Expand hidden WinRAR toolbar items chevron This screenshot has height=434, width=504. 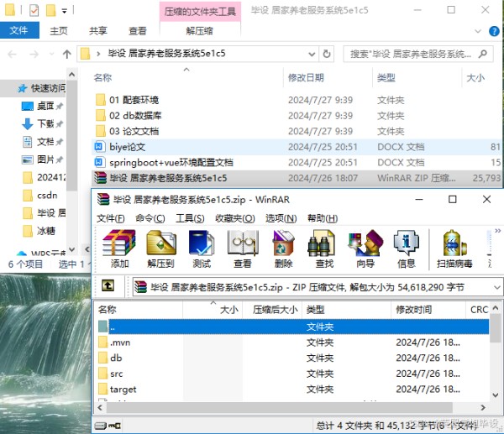coord(497,231)
